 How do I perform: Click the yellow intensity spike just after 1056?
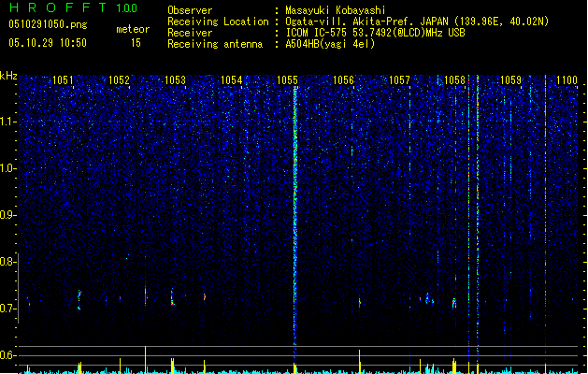[360, 361]
